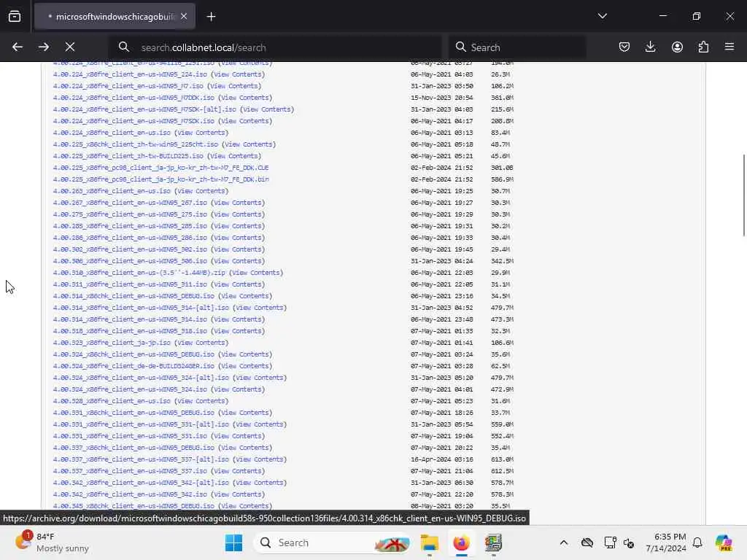Download the WIN95_M7DDK.iso file
Image resolution: width=747 pixels, height=560 pixels.
pos(134,98)
